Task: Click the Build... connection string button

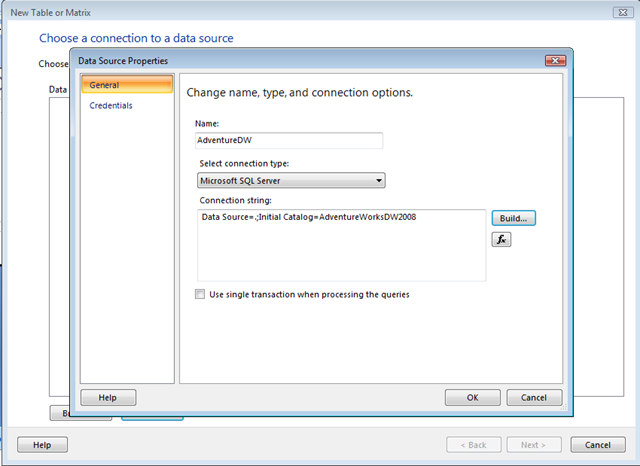Action: coord(513,218)
